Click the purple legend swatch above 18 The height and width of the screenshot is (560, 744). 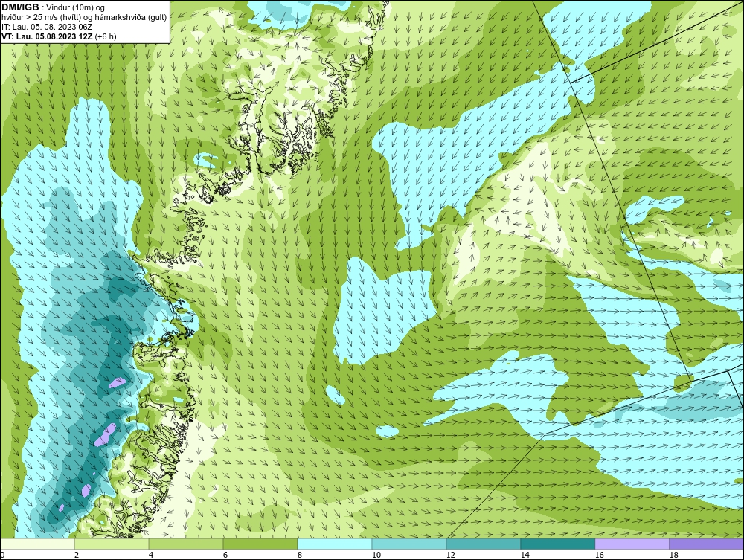(x=707, y=544)
